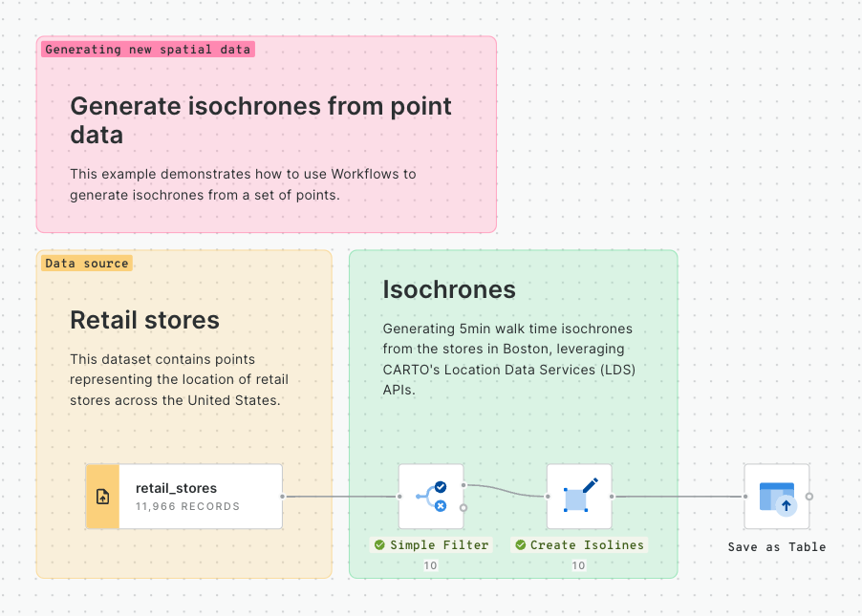Image resolution: width=862 pixels, height=616 pixels.
Task: Click the Simple Filter node icon
Action: (x=430, y=497)
